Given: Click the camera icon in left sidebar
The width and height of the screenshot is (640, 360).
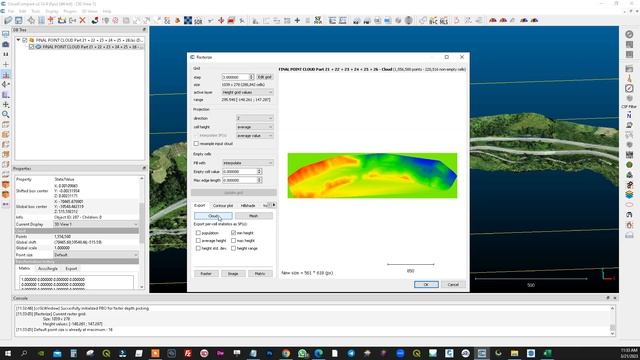Looking at the screenshot, I should (x=6, y=44).
